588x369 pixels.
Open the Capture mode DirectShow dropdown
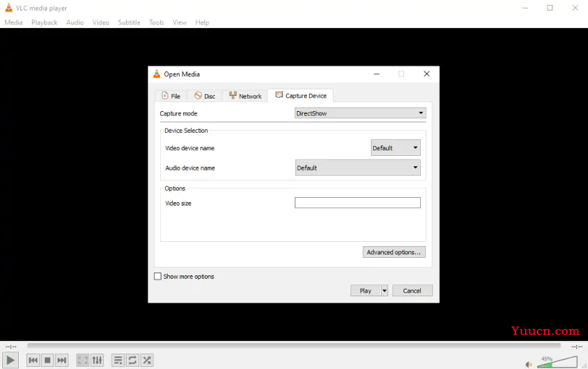pyautogui.click(x=360, y=113)
